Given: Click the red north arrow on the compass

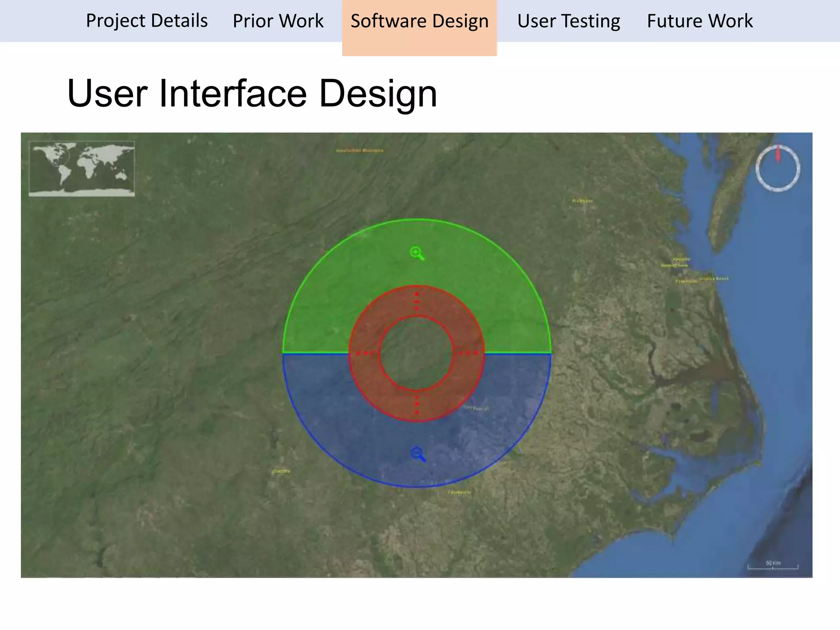Looking at the screenshot, I should (x=778, y=153).
